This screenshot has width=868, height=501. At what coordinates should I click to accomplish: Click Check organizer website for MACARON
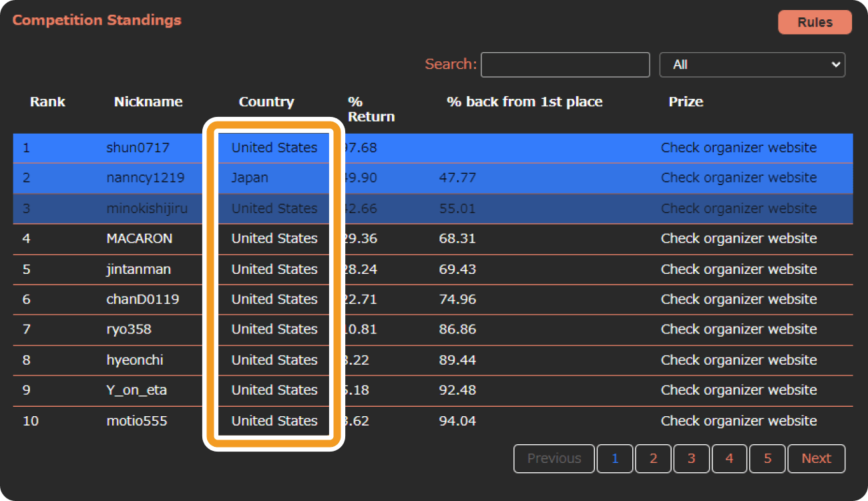click(x=738, y=238)
